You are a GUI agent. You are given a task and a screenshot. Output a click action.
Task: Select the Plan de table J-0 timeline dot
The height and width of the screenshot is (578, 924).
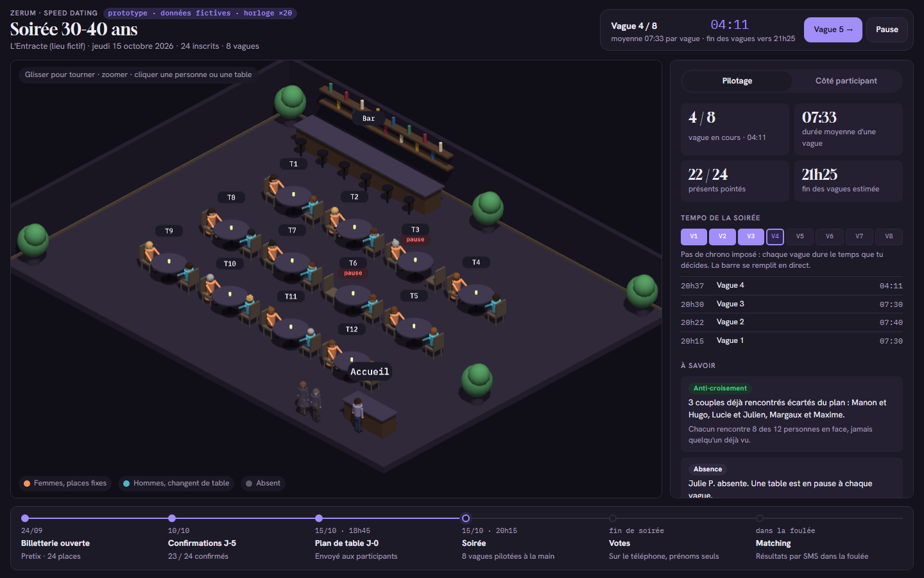pos(319,518)
